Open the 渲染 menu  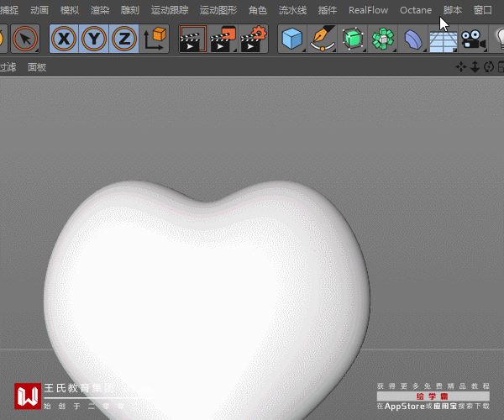[100, 10]
